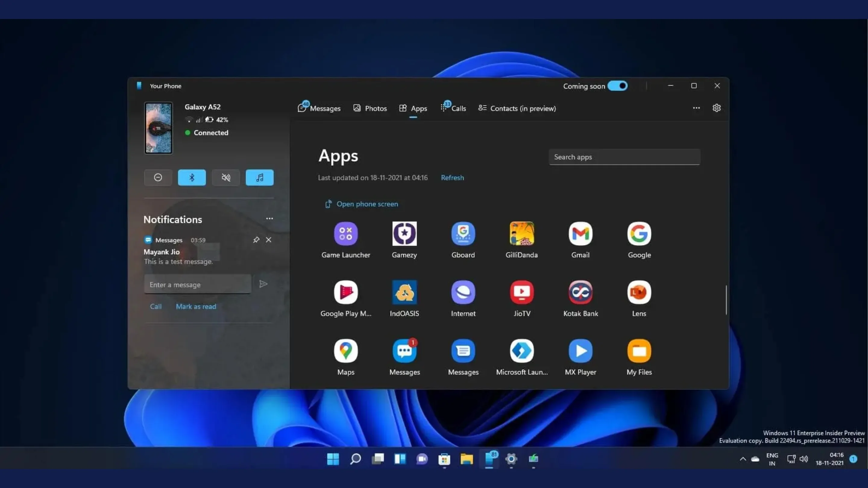Click Open phone screen link

click(361, 204)
